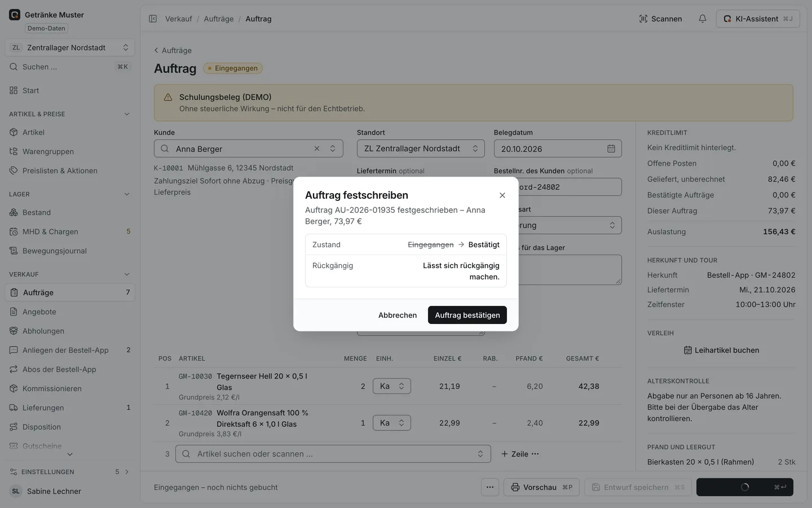
Task: Open Disposition page
Action: pos(70,427)
